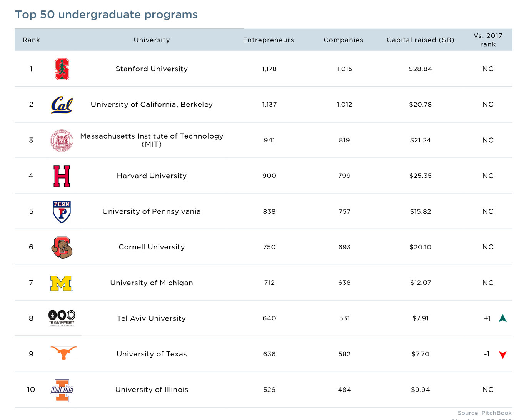Click the Cal Berkeley script logo
This screenshot has width=519, height=420.
62,105
